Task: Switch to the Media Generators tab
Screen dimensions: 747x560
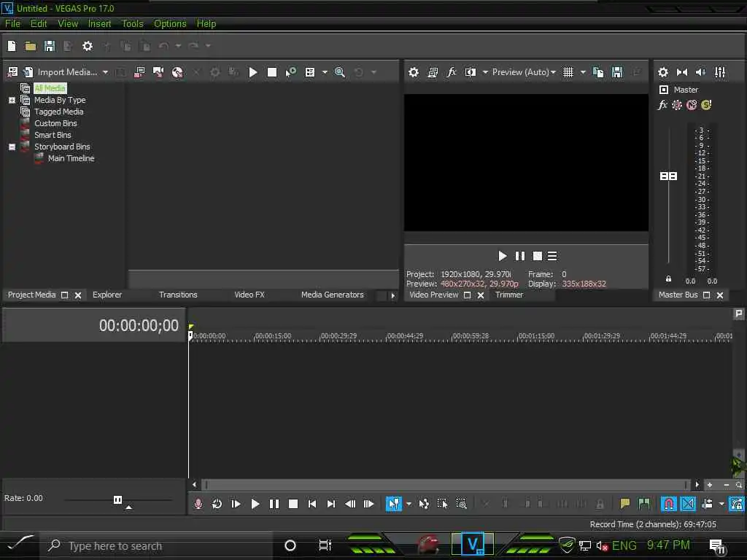Action: [x=332, y=295]
